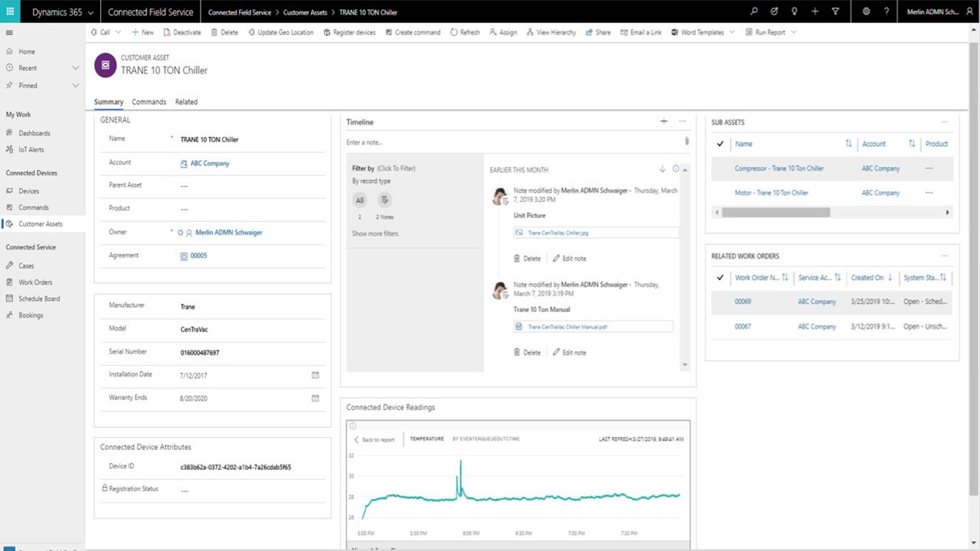The image size is (980, 551).
Task: Open Related Work Orders ellipsis menu
Action: click(x=945, y=256)
